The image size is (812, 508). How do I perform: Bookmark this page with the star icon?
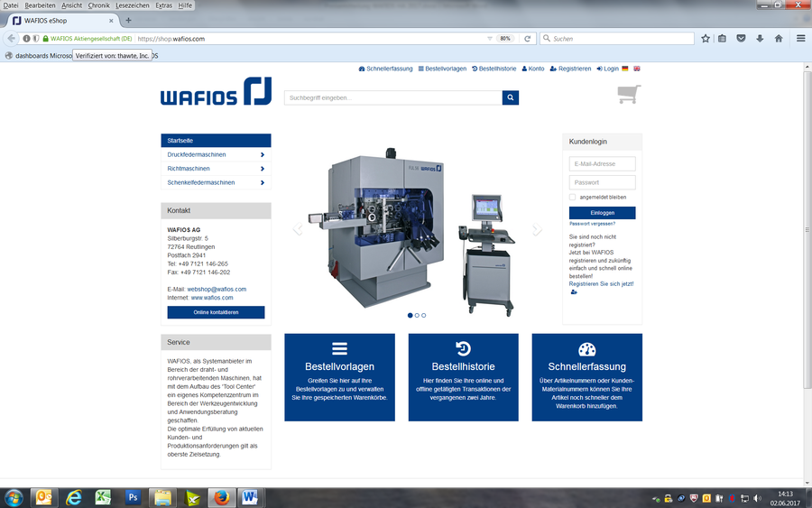[706, 38]
